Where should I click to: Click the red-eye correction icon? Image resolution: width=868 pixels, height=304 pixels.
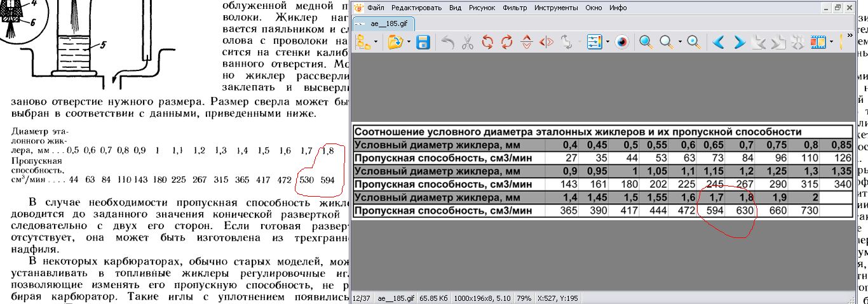(x=622, y=43)
